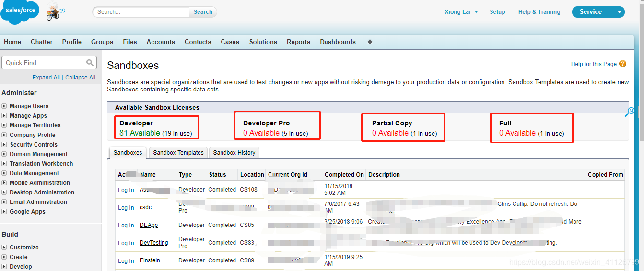Click the CS108 location cell

249,190
